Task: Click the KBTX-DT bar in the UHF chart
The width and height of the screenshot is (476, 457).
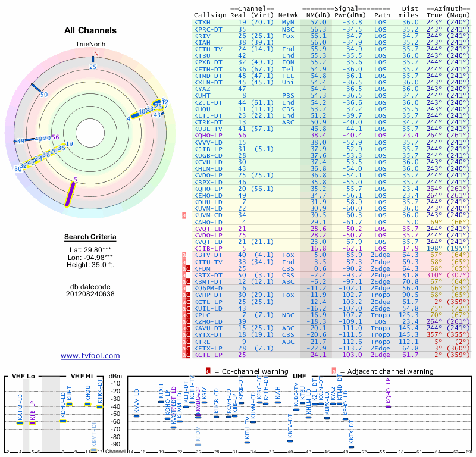Action: coord(350,446)
